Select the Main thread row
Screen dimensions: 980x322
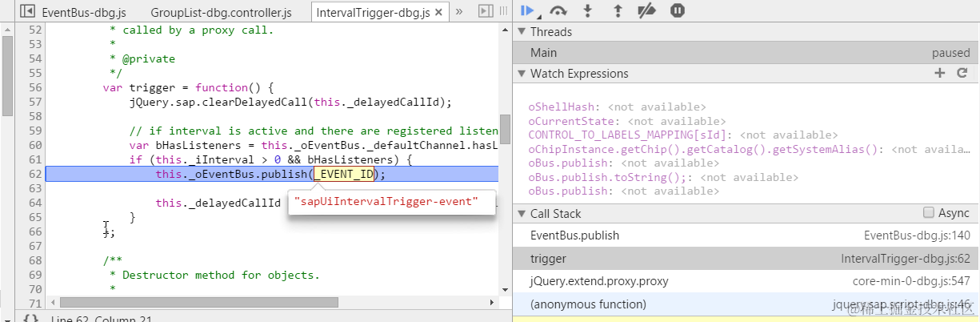point(746,53)
